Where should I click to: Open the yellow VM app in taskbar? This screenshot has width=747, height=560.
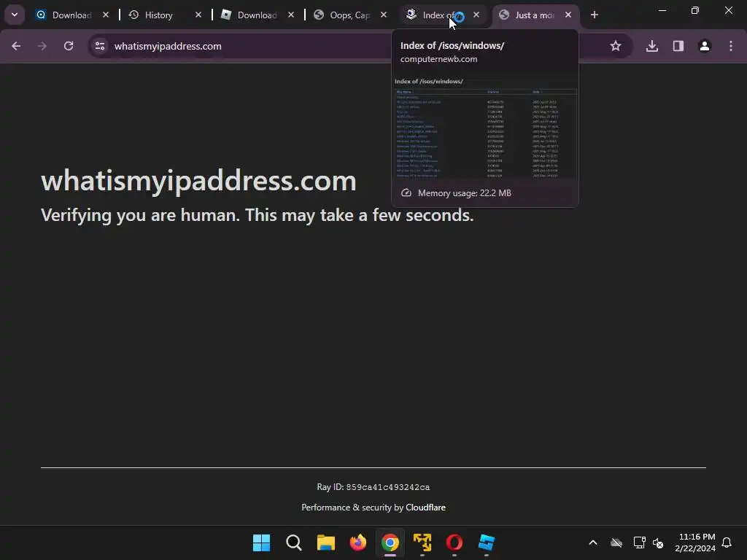click(422, 542)
